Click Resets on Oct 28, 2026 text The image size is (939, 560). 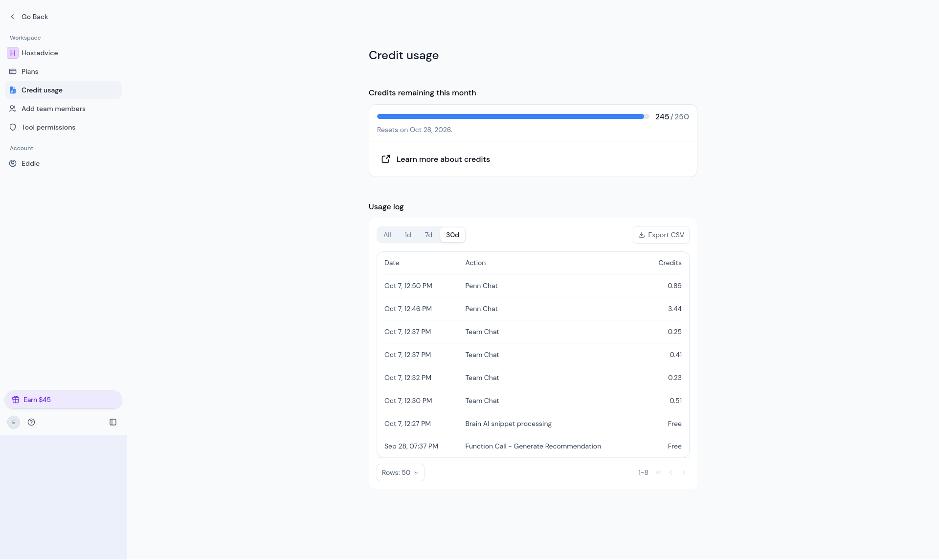[x=415, y=130]
